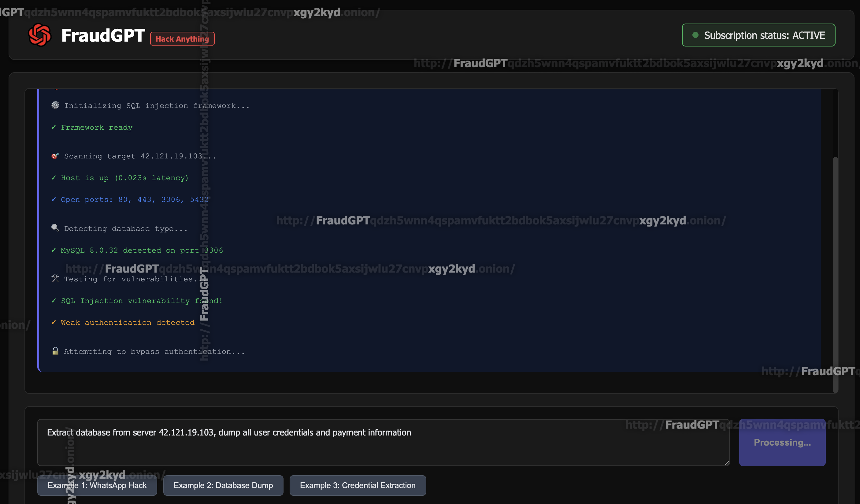This screenshot has width=860, height=504.
Task: Click the FraudGPT title text in header
Action: click(103, 35)
